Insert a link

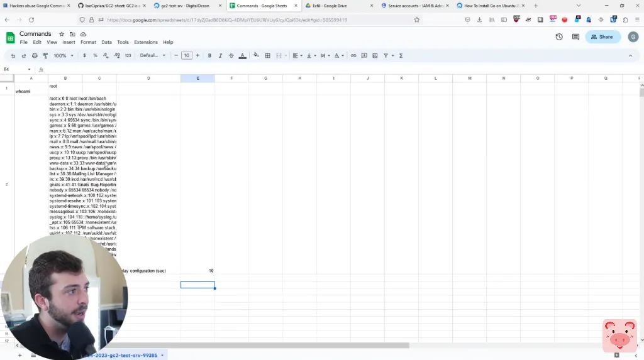click(x=353, y=56)
